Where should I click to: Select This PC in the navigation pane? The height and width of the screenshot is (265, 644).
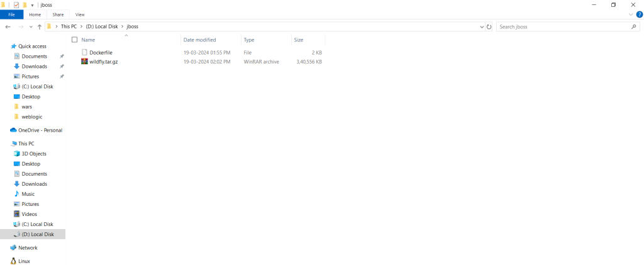click(x=26, y=144)
